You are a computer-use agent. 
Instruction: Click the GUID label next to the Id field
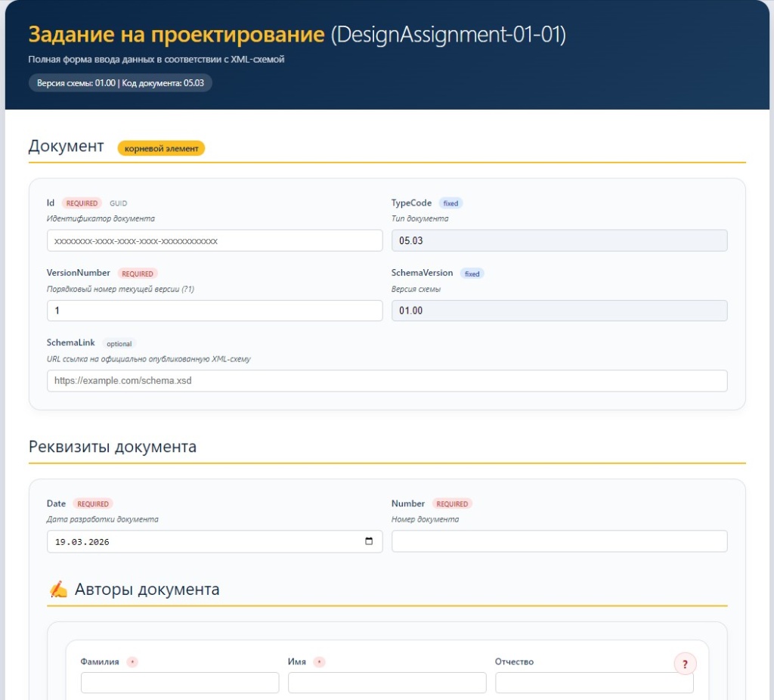coord(119,203)
